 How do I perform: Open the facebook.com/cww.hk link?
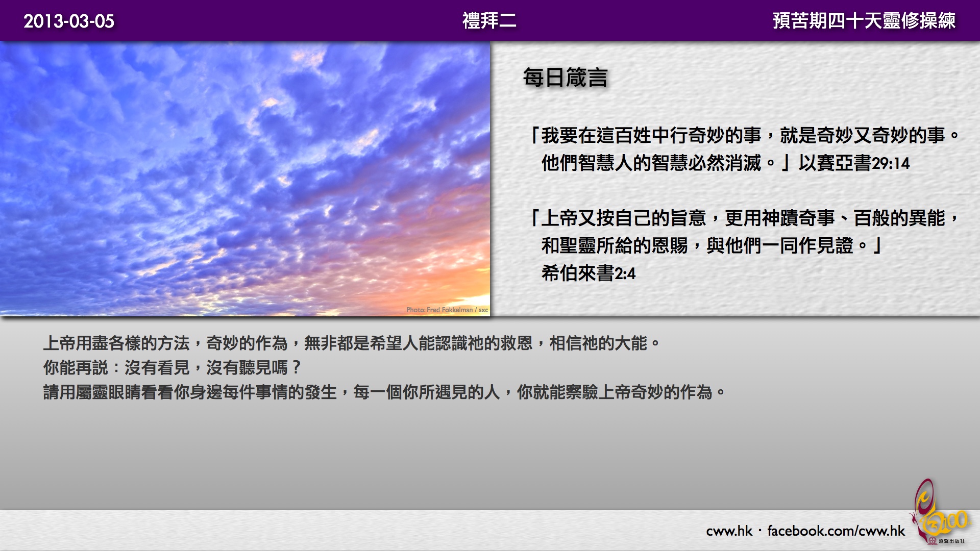pos(836,531)
